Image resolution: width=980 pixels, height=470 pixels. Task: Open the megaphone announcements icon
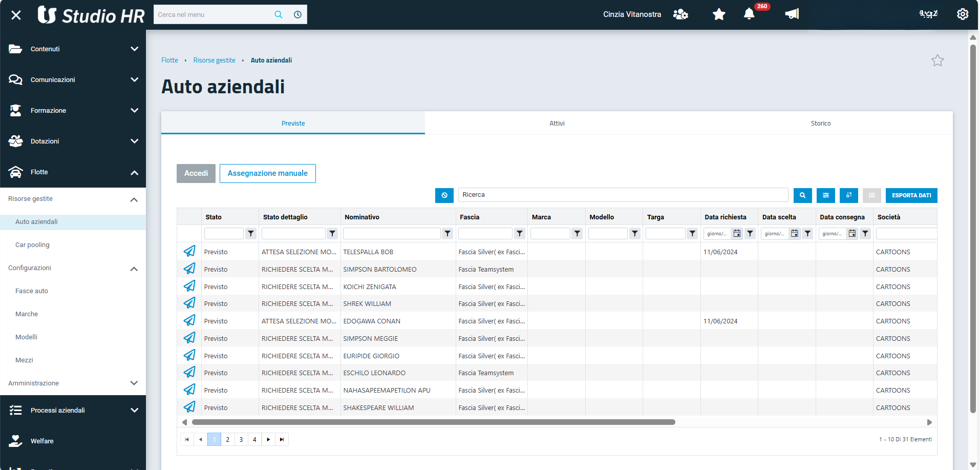(x=792, y=14)
